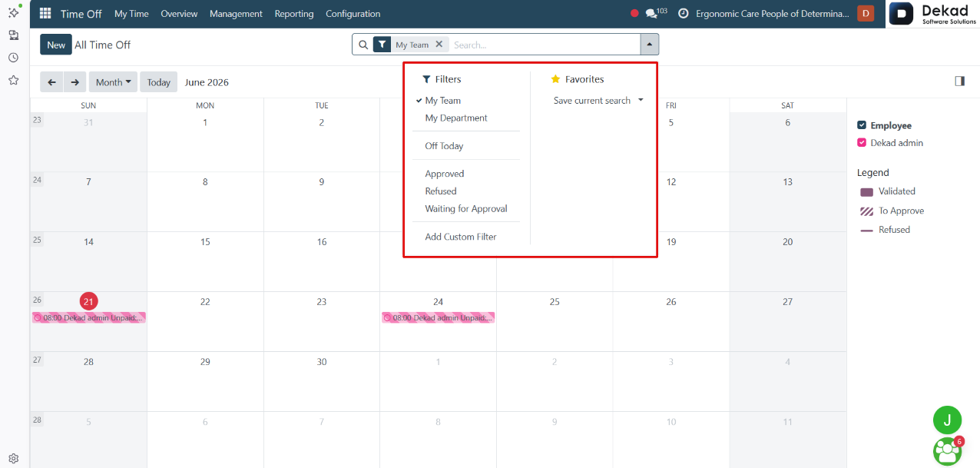Click the Filters header funnel

pos(427,79)
